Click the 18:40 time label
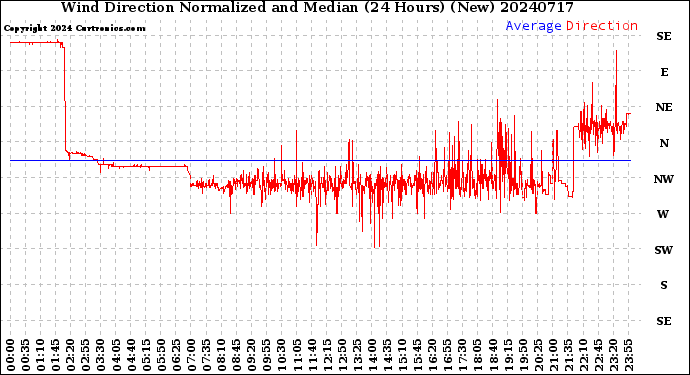The image size is (690, 375). pyautogui.click(x=492, y=356)
